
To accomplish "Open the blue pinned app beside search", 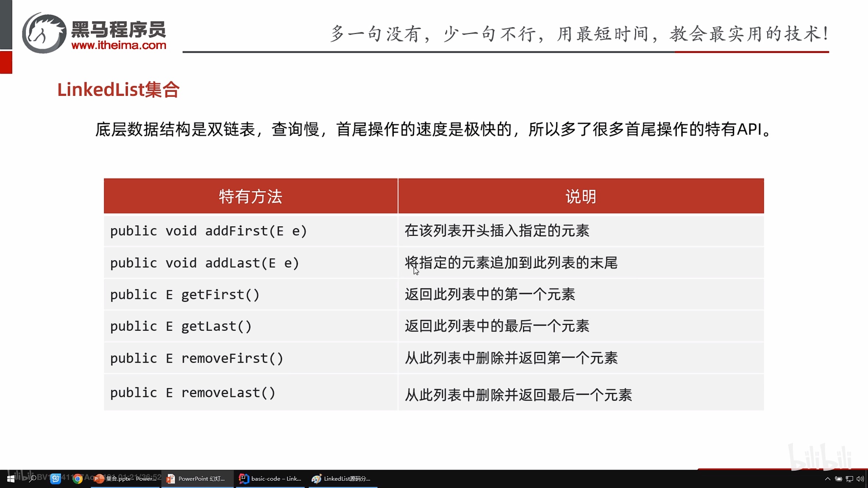I will (x=56, y=479).
